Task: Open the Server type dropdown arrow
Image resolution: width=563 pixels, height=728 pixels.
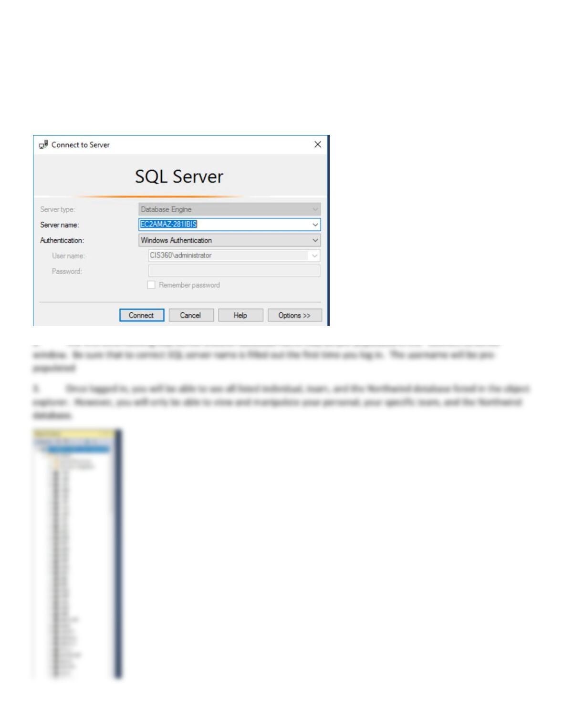Action: coord(315,209)
